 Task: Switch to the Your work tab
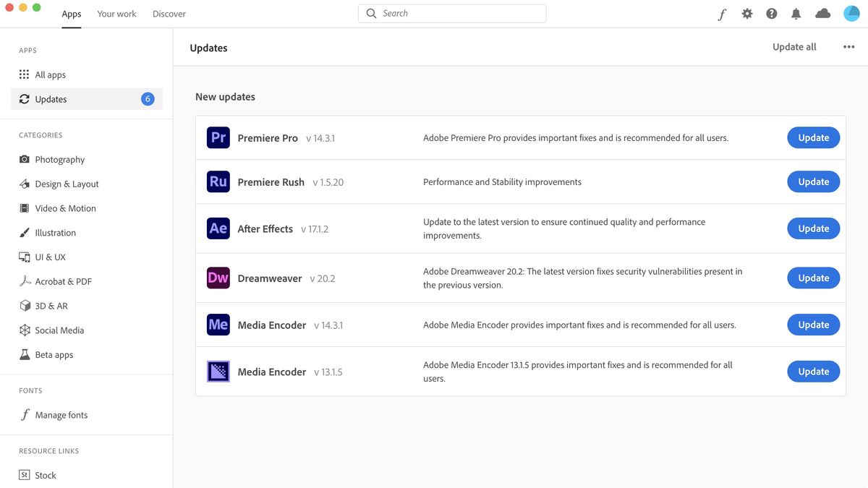tap(116, 14)
